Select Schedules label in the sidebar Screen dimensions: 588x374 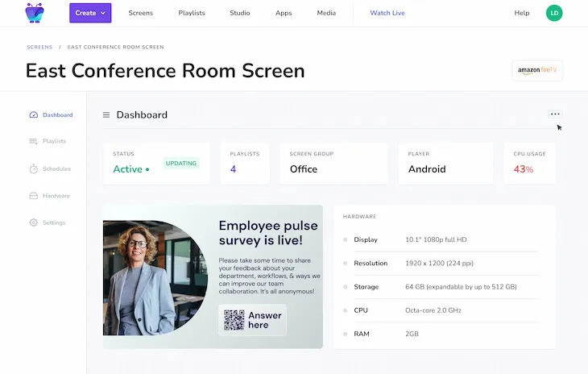tap(56, 168)
